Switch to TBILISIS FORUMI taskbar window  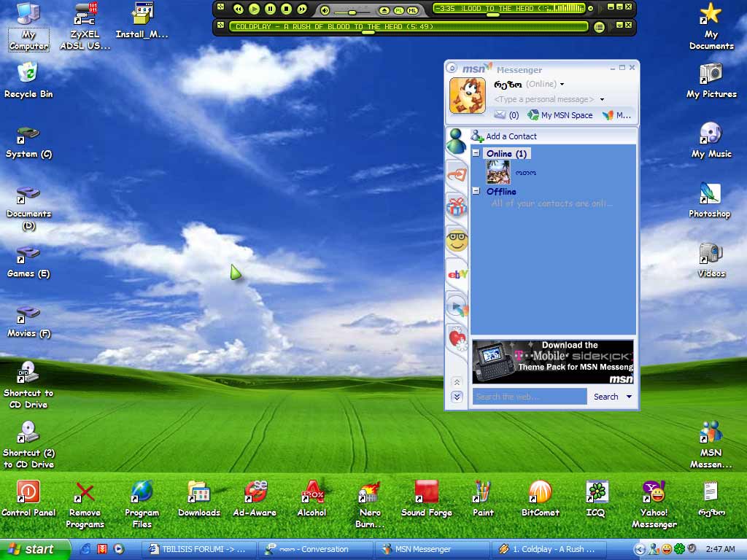(x=198, y=549)
